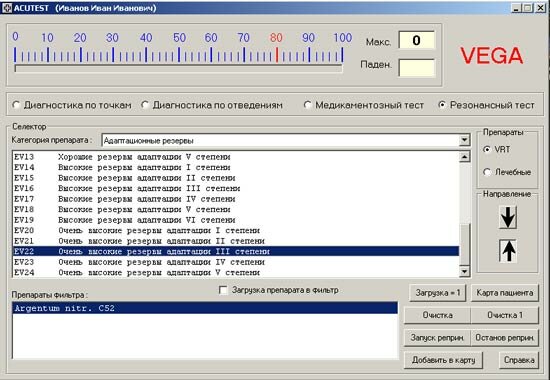
Task: Select row EV18 Высокие резервы V степени
Action: pyautogui.click(x=236, y=209)
